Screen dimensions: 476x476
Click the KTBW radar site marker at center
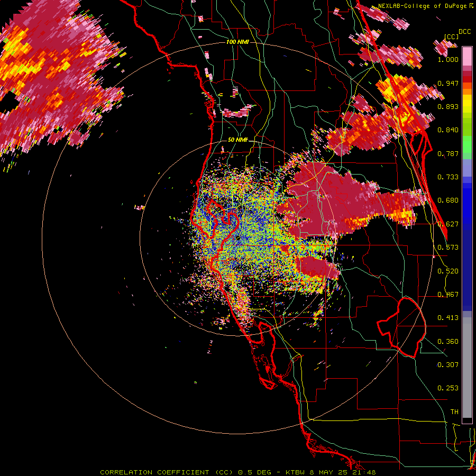coord(237,237)
